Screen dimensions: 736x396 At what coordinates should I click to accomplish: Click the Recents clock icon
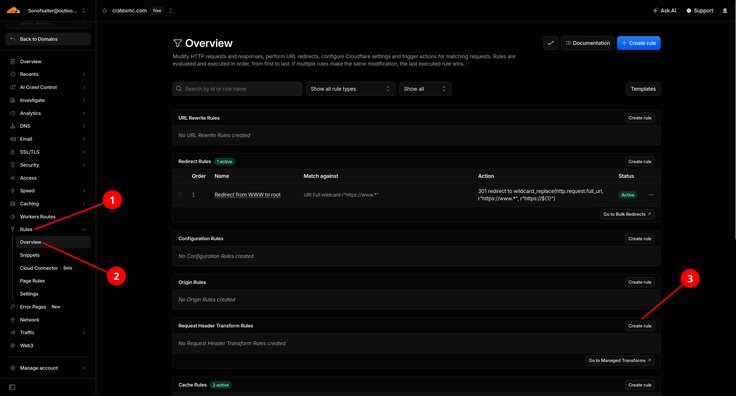tap(13, 74)
